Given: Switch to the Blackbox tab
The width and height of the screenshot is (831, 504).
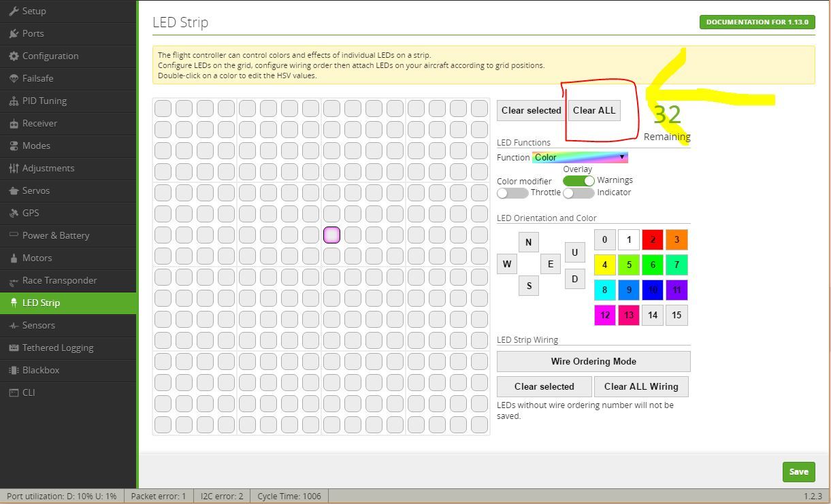Looking at the screenshot, I should tap(68, 370).
